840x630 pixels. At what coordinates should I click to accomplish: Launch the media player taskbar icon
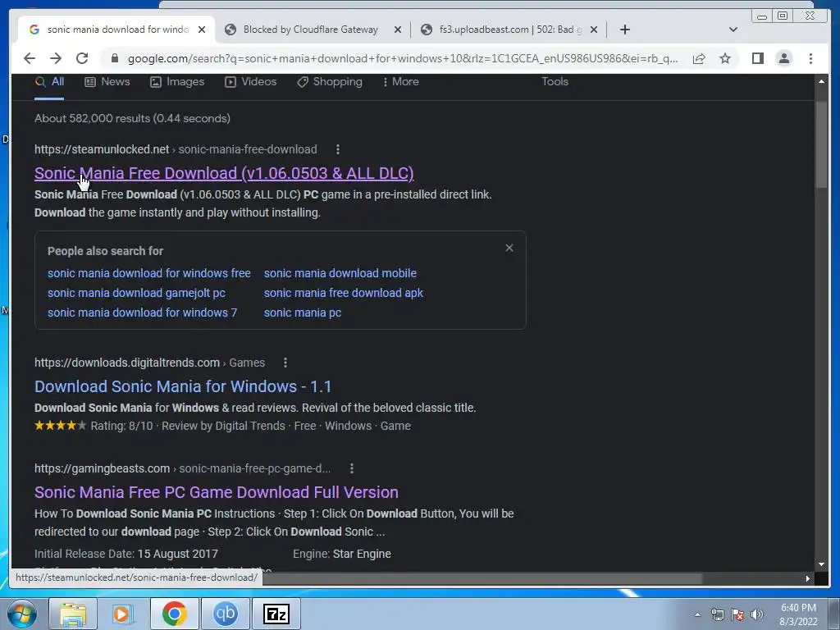[x=122, y=614]
